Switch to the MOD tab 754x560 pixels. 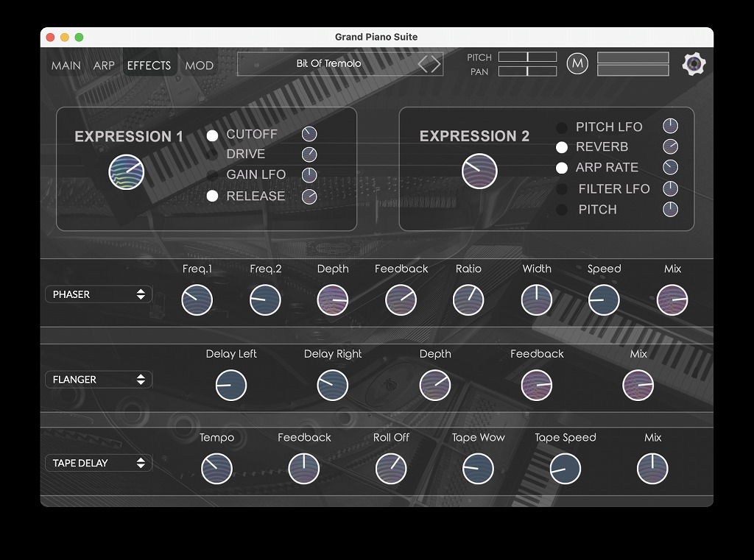click(x=199, y=65)
